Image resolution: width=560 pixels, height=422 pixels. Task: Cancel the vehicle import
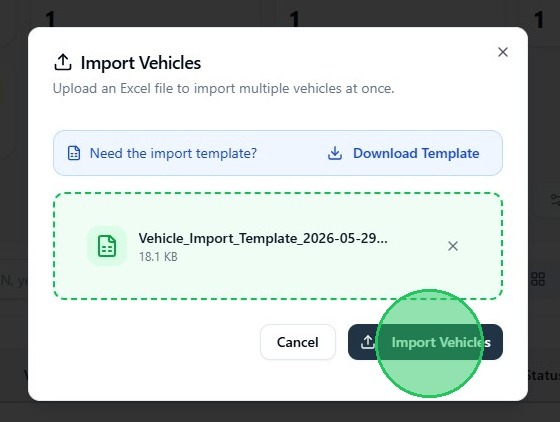tap(298, 342)
